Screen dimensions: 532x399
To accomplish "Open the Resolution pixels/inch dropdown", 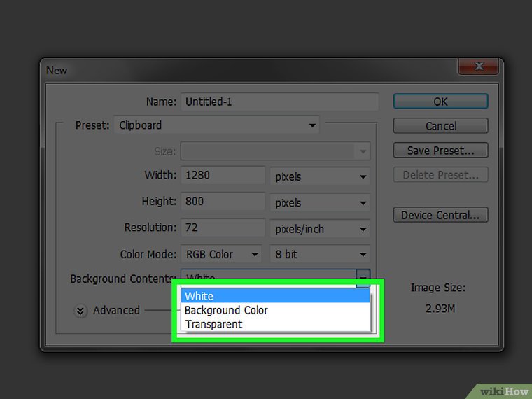I will (319, 229).
